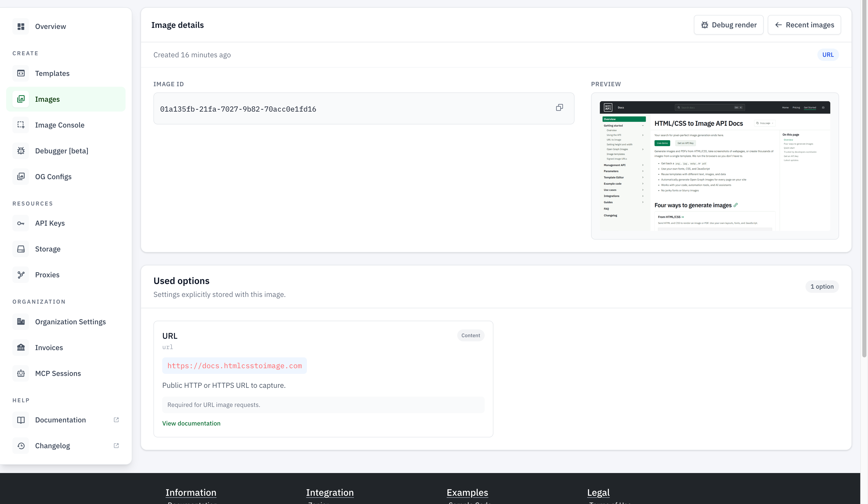
Task: Click the docs.htmlcsstoimage.com URL value
Action: [235, 366]
